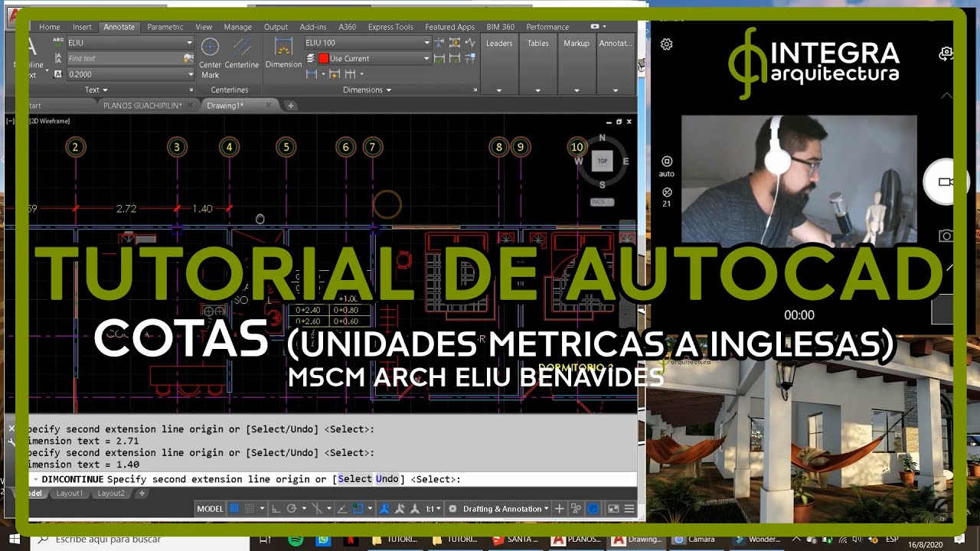
Task: Click the Workspace Switching gear icon
Action: [x=452, y=509]
